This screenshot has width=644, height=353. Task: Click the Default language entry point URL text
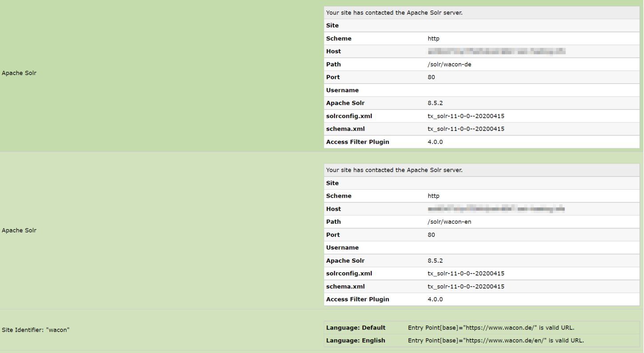click(x=491, y=328)
